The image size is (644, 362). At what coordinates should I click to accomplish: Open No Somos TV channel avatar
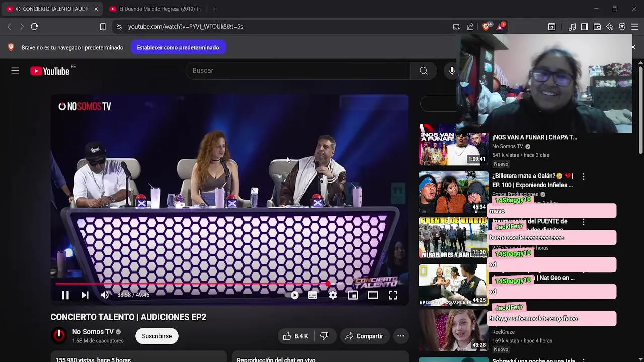click(59, 336)
